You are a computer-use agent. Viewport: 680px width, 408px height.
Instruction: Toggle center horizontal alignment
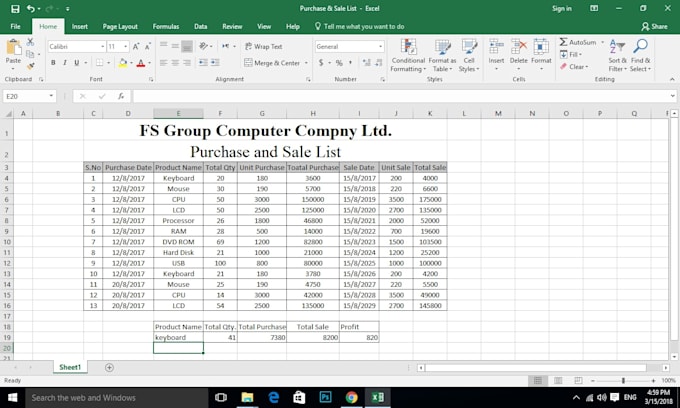click(x=175, y=63)
